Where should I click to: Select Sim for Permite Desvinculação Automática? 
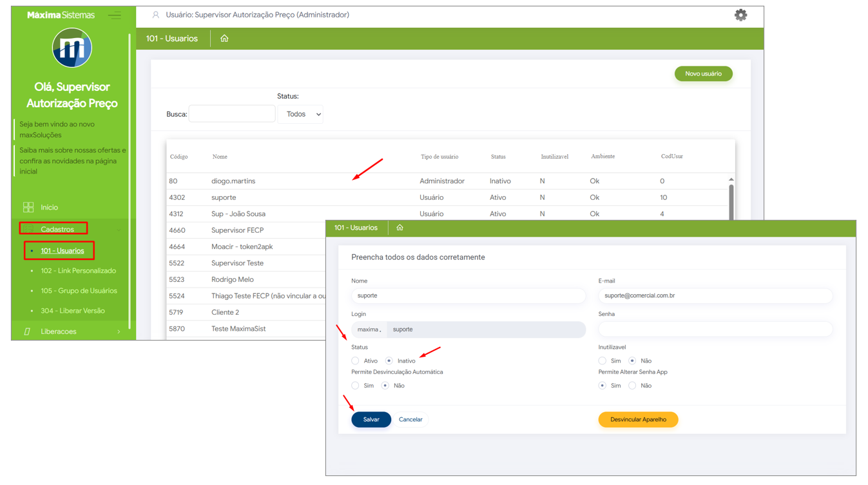(x=355, y=386)
